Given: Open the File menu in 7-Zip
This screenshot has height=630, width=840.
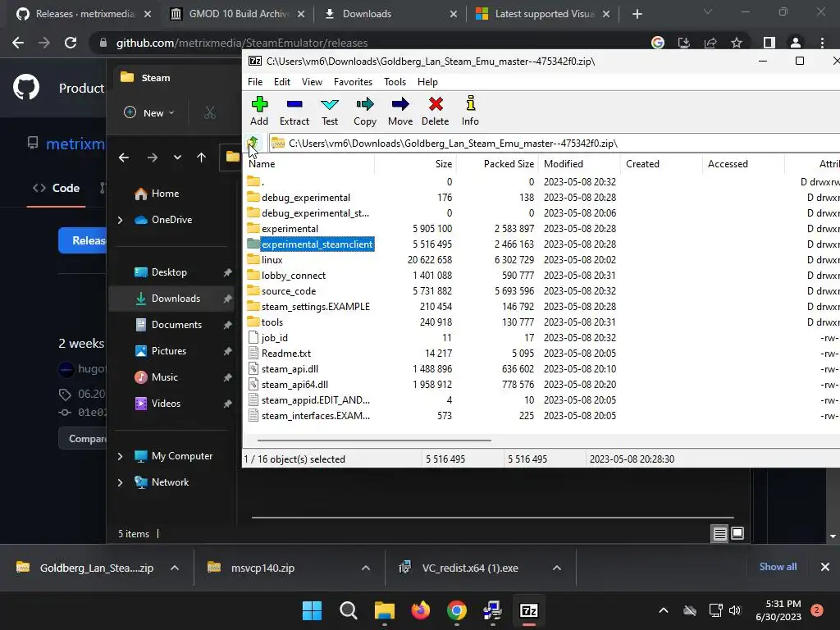Looking at the screenshot, I should point(255,82).
